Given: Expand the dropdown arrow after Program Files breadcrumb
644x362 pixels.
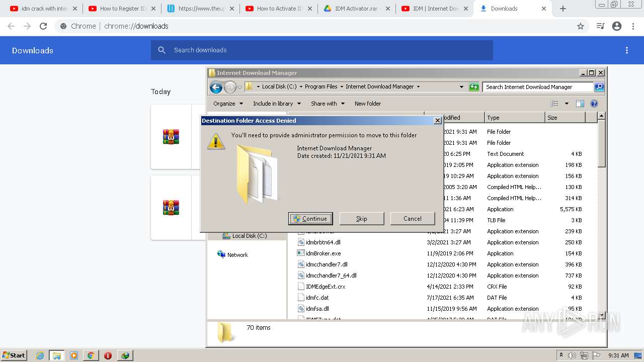Looking at the screenshot, I should pos(342,86).
